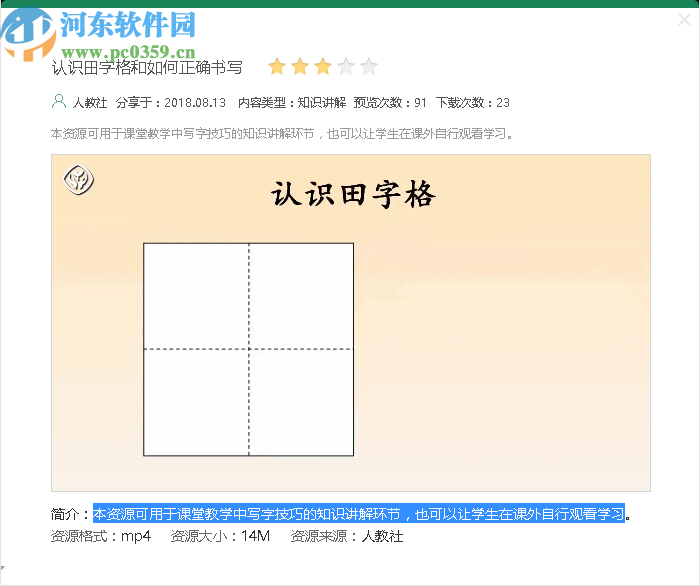Screen dimensions: 700x586
Task: Click the third rating star
Action: (x=323, y=66)
